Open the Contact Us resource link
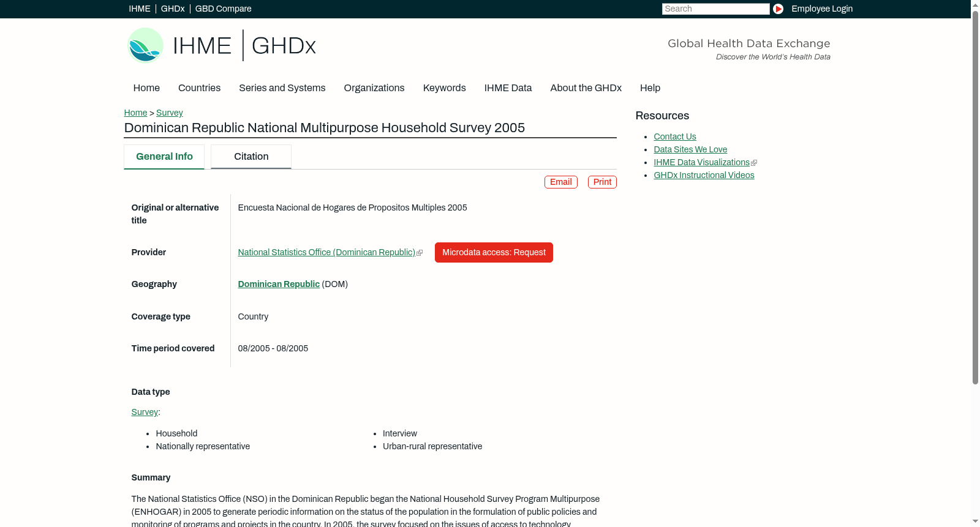This screenshot has height=527, width=980. pyautogui.click(x=675, y=136)
